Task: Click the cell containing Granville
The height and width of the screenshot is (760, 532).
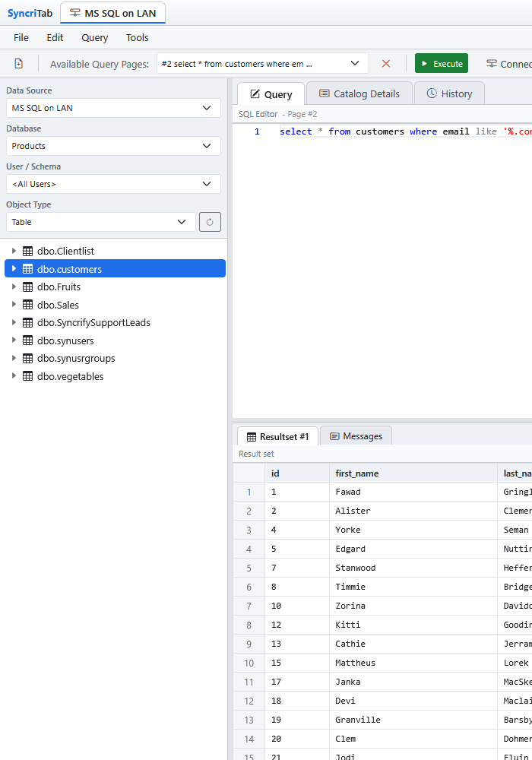Action: click(x=413, y=720)
